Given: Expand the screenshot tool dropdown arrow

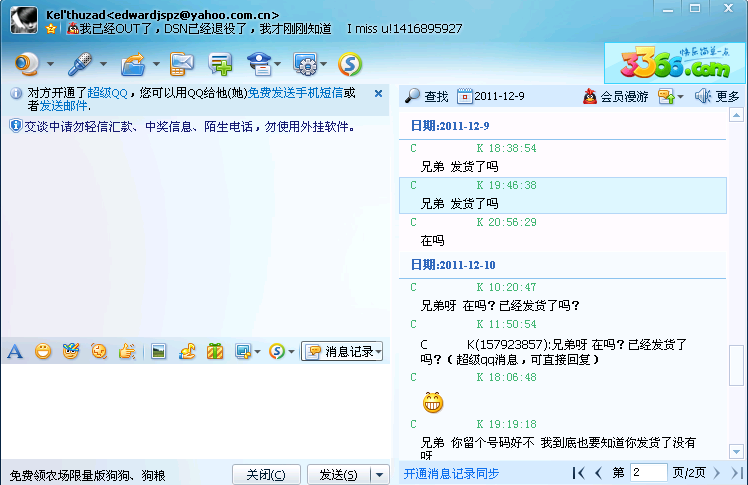Looking at the screenshot, I should click(x=257, y=352).
